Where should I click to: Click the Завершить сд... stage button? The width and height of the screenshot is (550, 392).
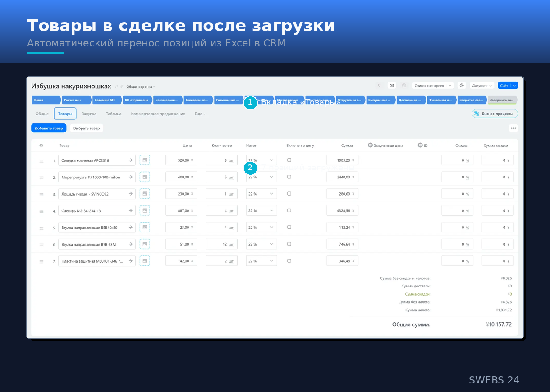coord(502,100)
